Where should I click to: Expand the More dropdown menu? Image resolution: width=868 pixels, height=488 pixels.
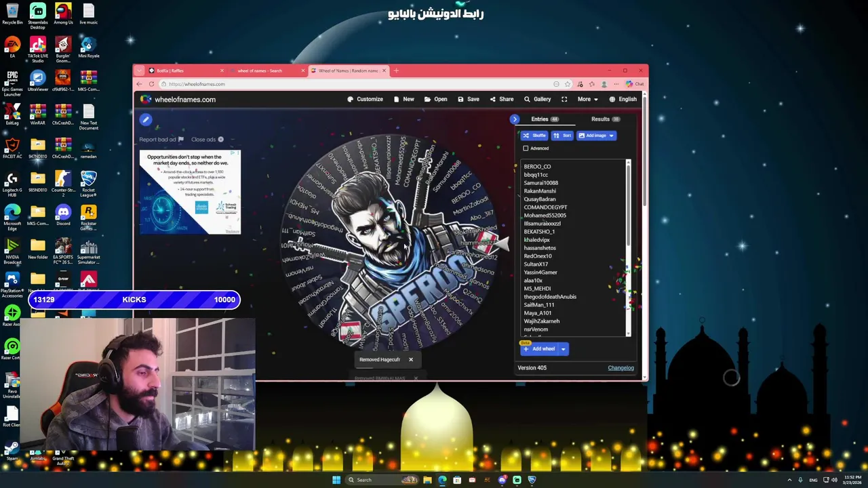click(587, 99)
